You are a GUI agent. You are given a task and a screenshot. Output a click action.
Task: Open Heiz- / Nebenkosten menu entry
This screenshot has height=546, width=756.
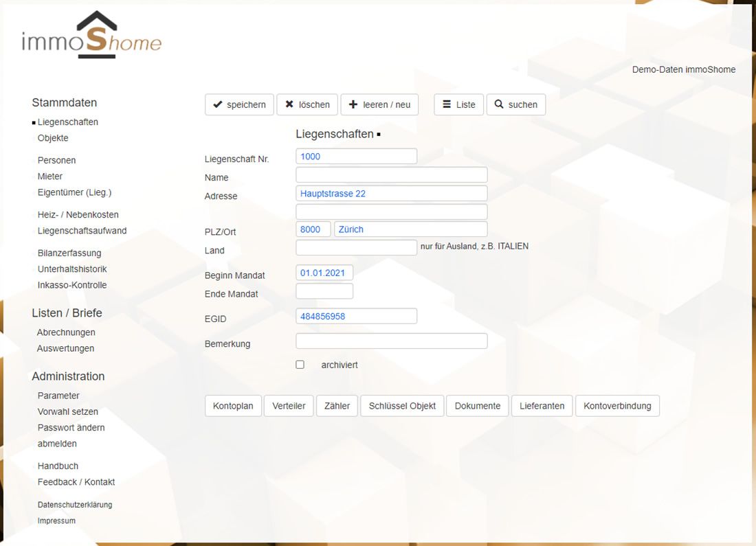point(78,215)
